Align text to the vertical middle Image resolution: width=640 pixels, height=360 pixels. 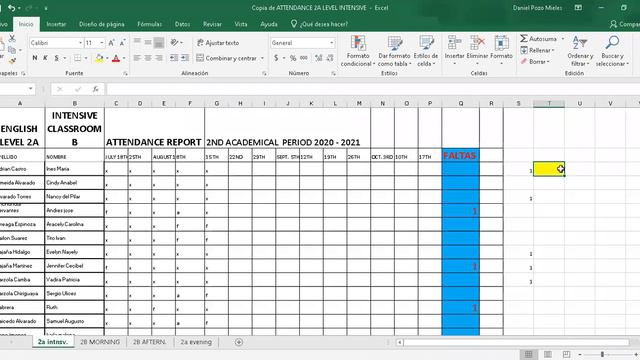(x=148, y=42)
